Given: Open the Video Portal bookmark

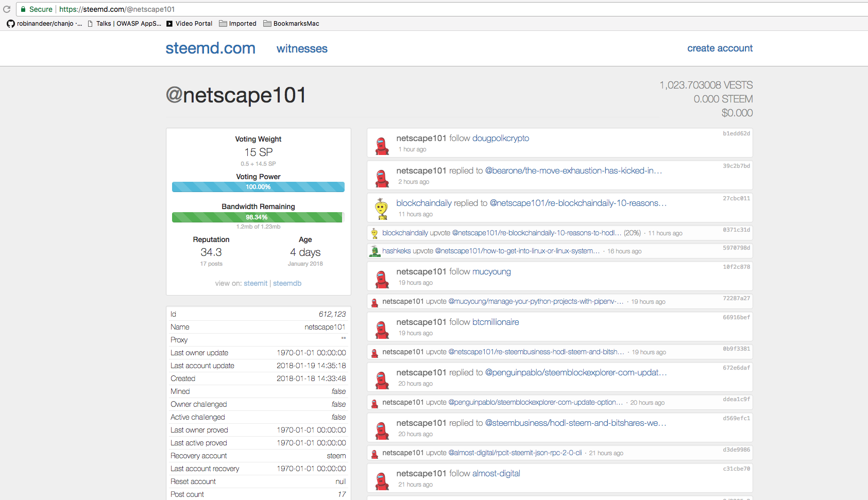Looking at the screenshot, I should point(189,24).
